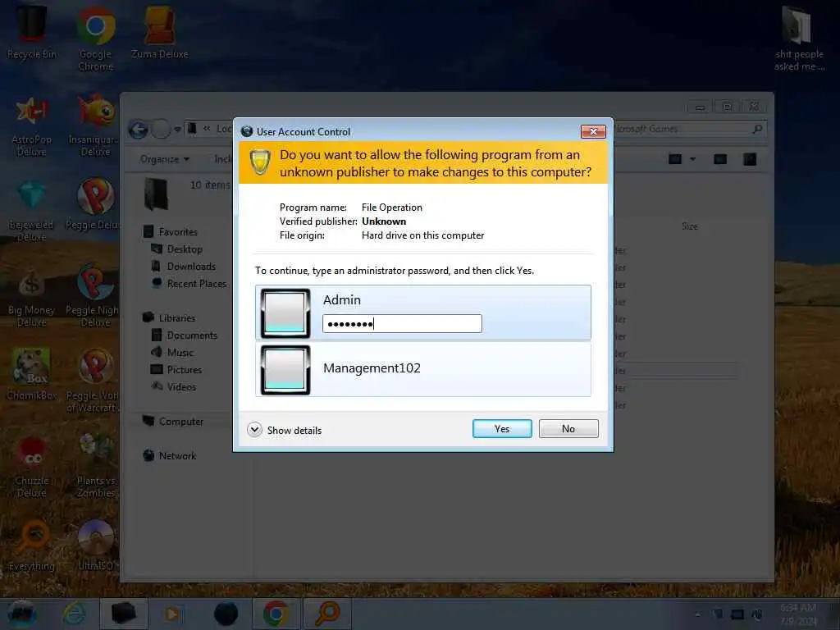This screenshot has width=840, height=630.
Task: Click Management102 account picture
Action: click(x=285, y=370)
